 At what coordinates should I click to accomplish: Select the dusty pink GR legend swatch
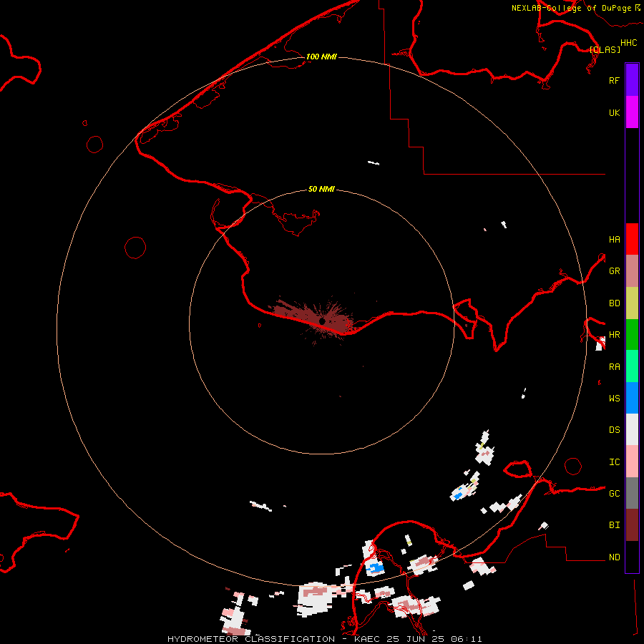tap(632, 271)
